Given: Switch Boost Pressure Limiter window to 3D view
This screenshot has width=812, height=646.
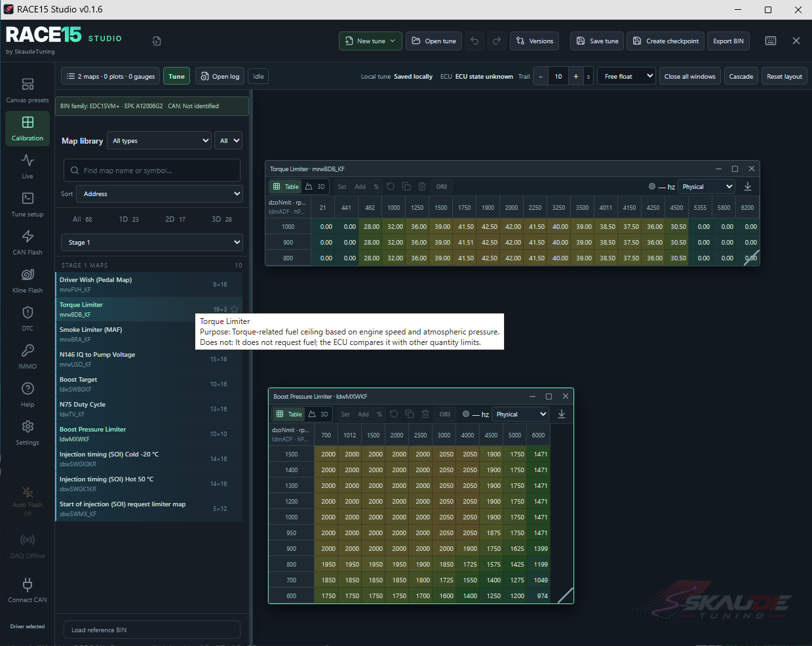Looking at the screenshot, I should point(319,414).
